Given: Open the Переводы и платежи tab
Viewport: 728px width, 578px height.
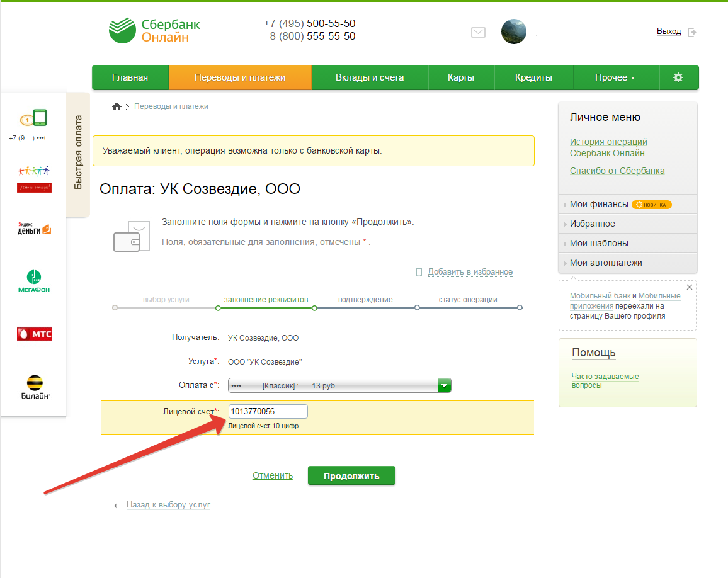Looking at the screenshot, I should pyautogui.click(x=240, y=77).
